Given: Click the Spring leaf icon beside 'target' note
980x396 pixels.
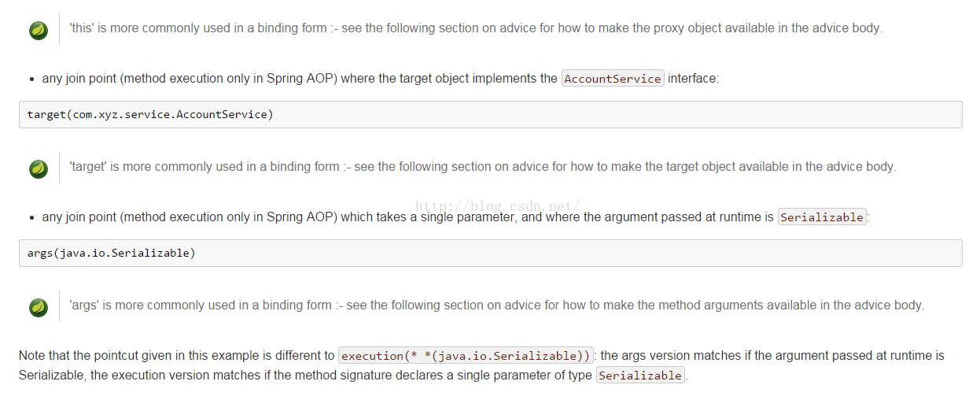Looking at the screenshot, I should tap(39, 168).
